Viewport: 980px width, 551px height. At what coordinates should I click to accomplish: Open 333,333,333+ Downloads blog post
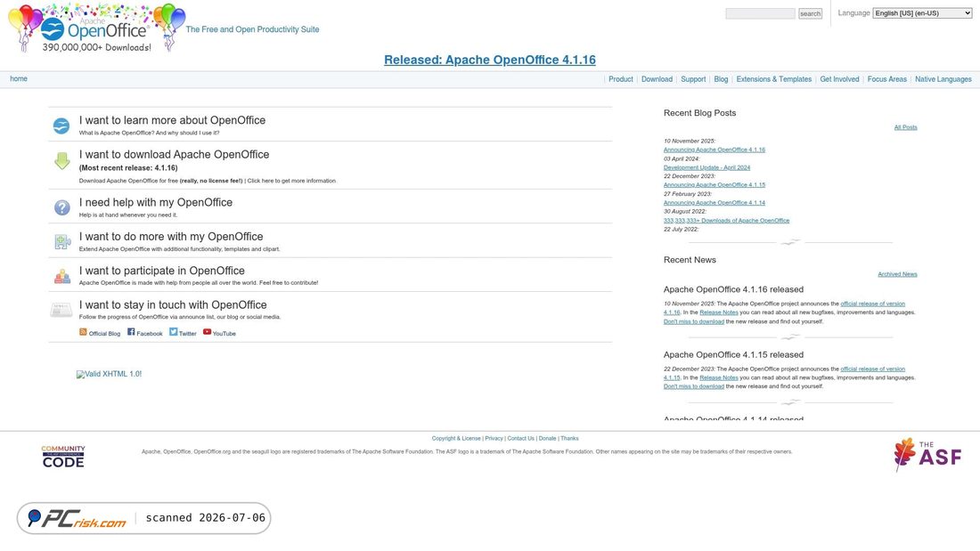(x=726, y=221)
